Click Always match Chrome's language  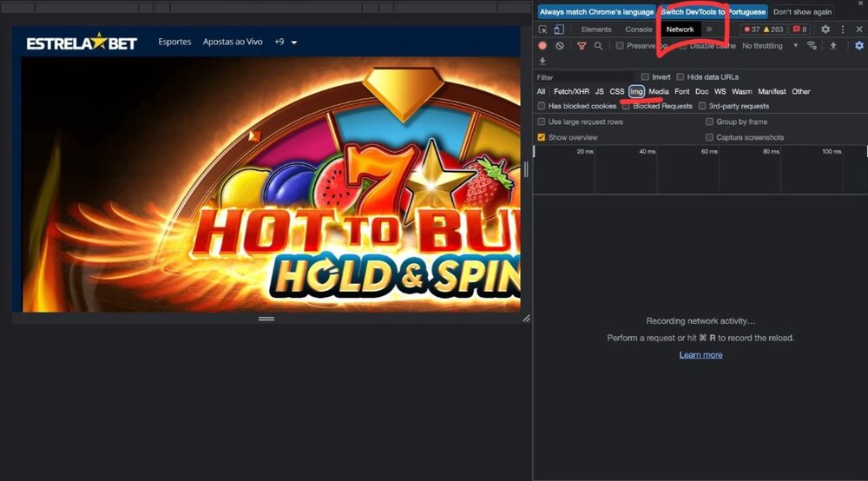point(596,11)
